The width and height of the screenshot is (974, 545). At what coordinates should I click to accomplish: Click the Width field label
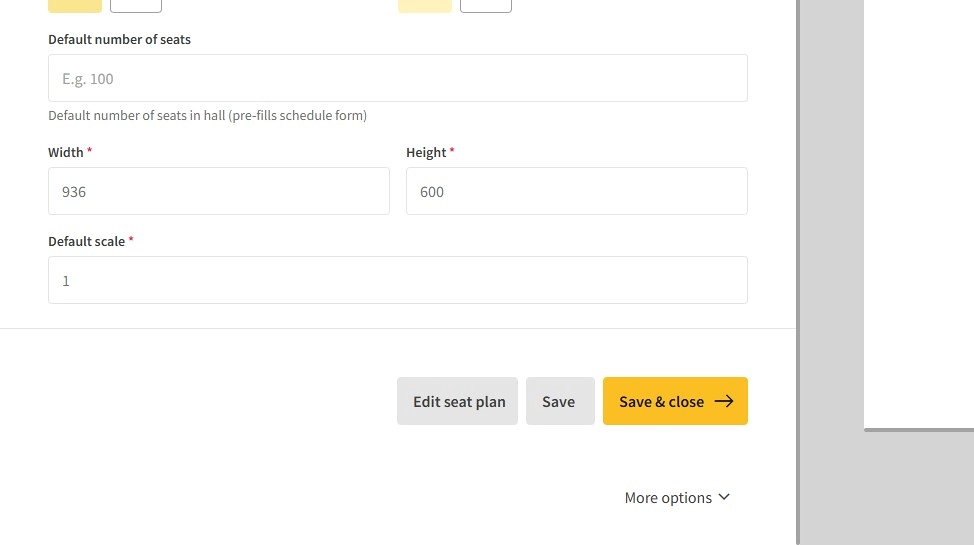coord(66,153)
